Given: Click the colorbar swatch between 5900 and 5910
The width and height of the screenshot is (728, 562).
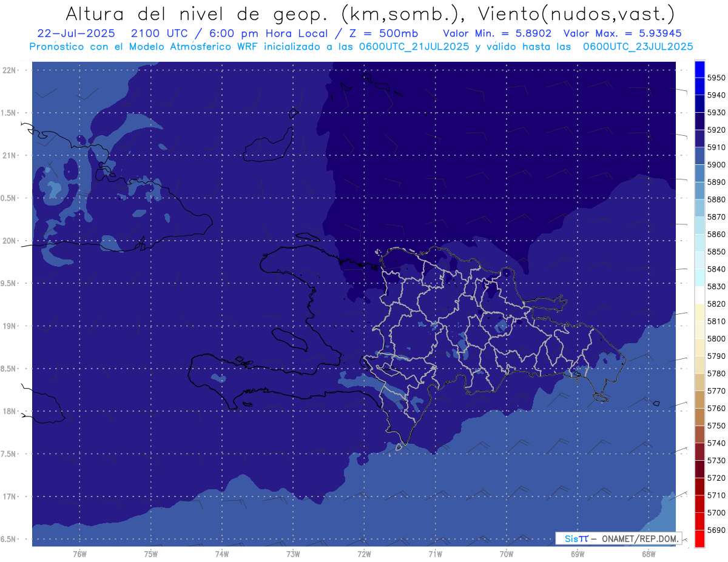Looking at the screenshot, I should click(x=699, y=156).
